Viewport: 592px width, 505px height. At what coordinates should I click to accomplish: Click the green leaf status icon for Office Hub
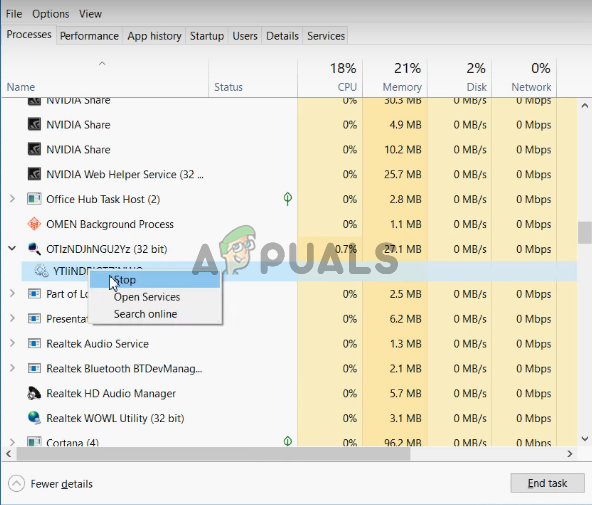287,199
